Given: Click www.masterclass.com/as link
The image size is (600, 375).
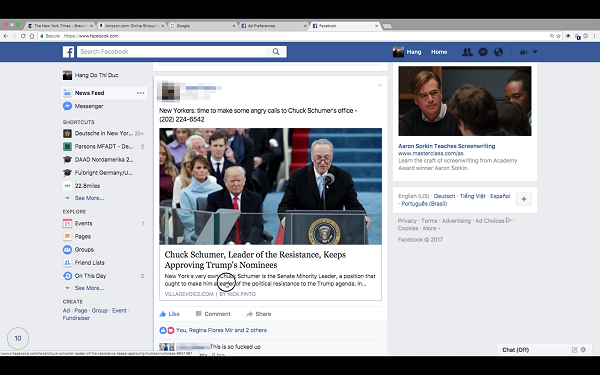Looking at the screenshot, I should (430, 153).
